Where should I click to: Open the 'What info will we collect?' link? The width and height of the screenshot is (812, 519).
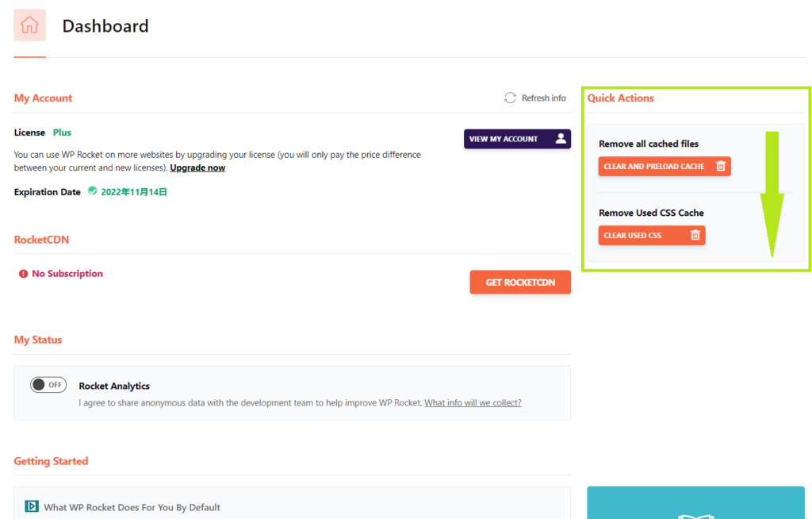[x=473, y=403]
